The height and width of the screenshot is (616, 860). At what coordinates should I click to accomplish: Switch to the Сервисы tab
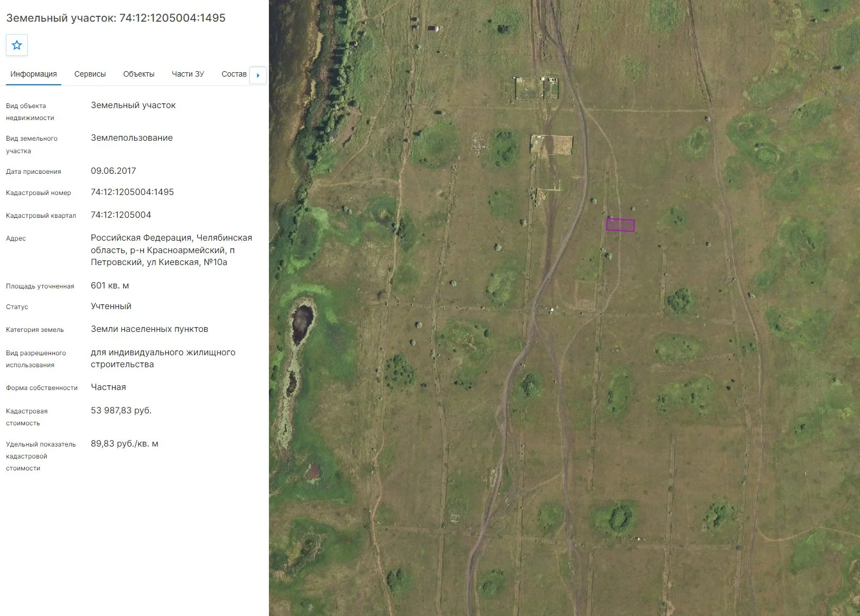tap(90, 74)
